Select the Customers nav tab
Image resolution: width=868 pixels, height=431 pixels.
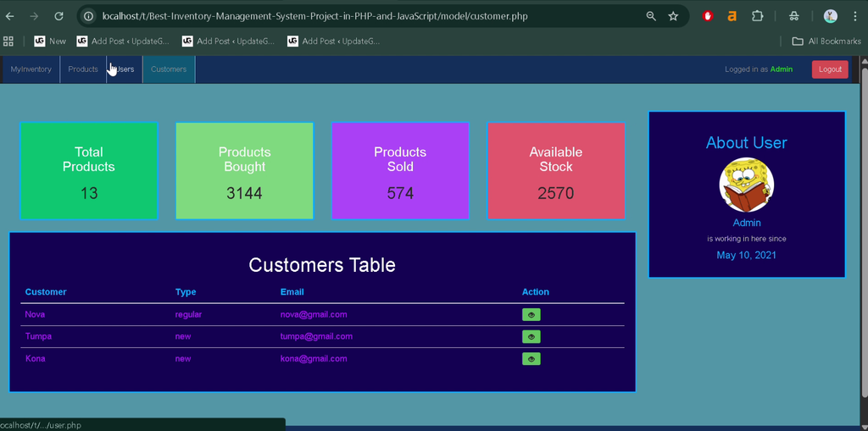click(x=169, y=69)
